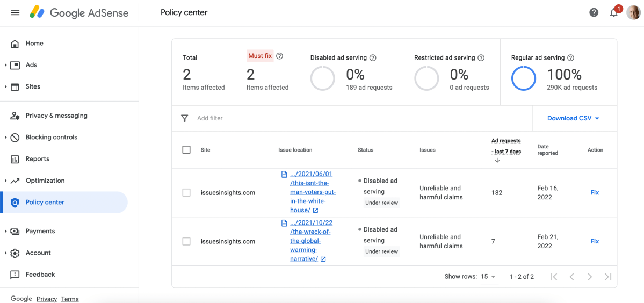Open external link icon for global-warming URL

(x=323, y=259)
